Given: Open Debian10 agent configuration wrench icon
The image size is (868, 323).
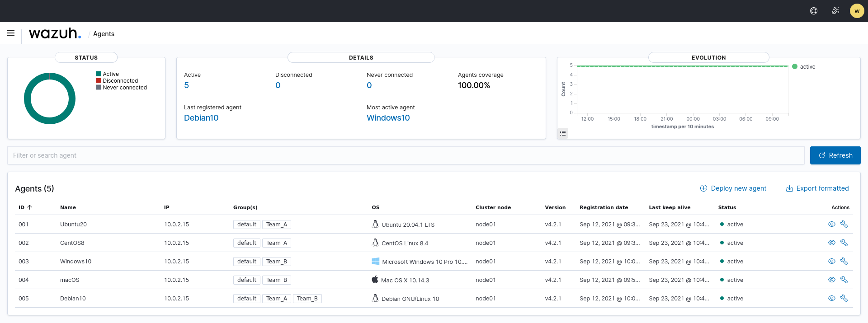Looking at the screenshot, I should (844, 298).
